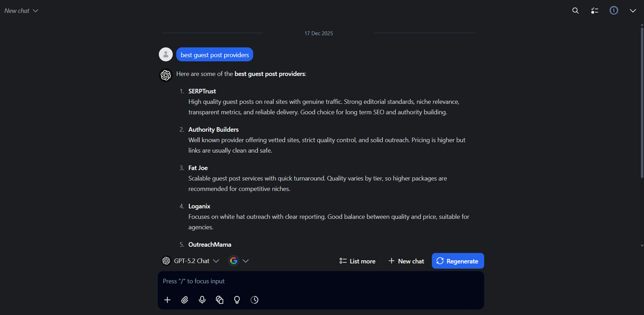Click the lightbulb icon
Image resolution: width=644 pixels, height=315 pixels.
click(x=237, y=300)
